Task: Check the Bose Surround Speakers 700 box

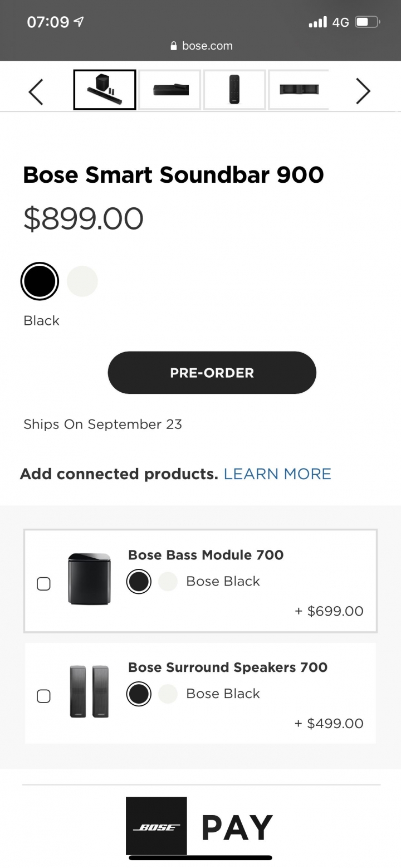Action: [43, 696]
